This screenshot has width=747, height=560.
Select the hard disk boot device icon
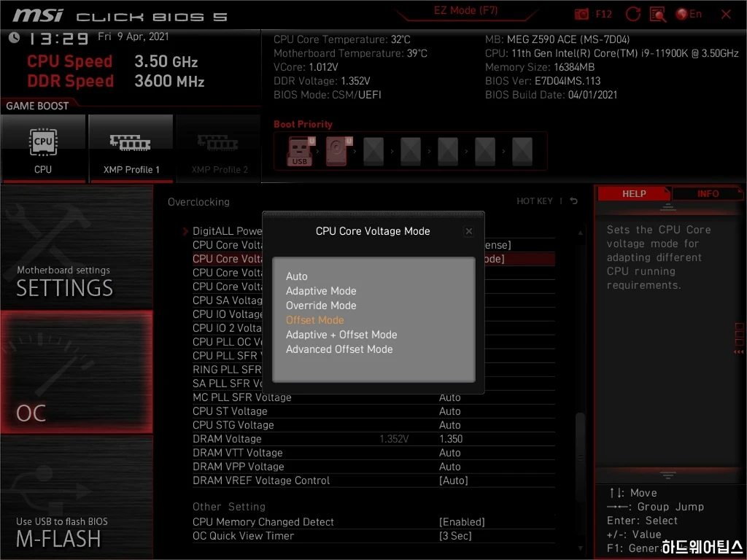pos(338,151)
